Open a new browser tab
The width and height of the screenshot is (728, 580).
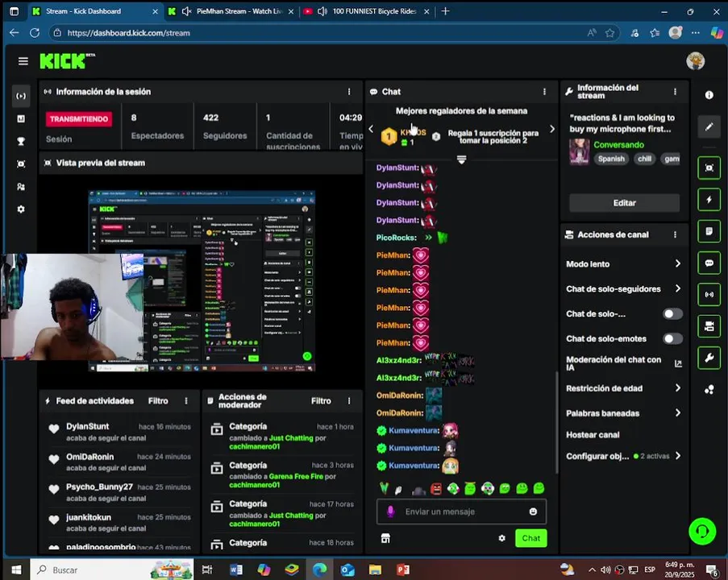coord(445,11)
